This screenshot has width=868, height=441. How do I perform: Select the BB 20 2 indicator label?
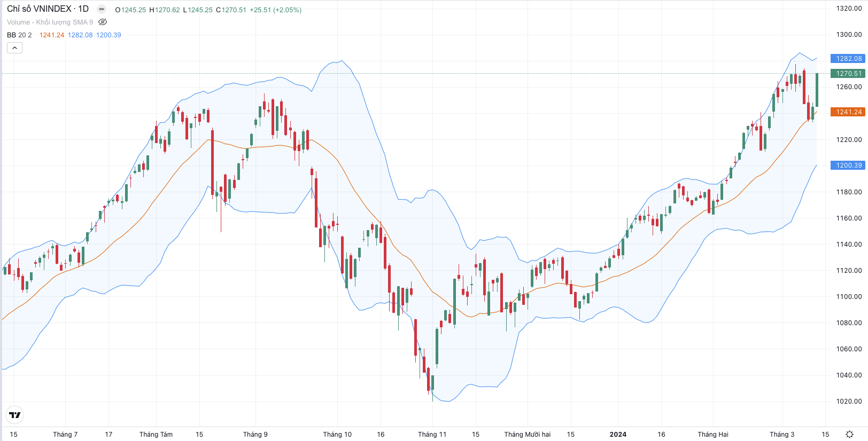click(x=19, y=35)
